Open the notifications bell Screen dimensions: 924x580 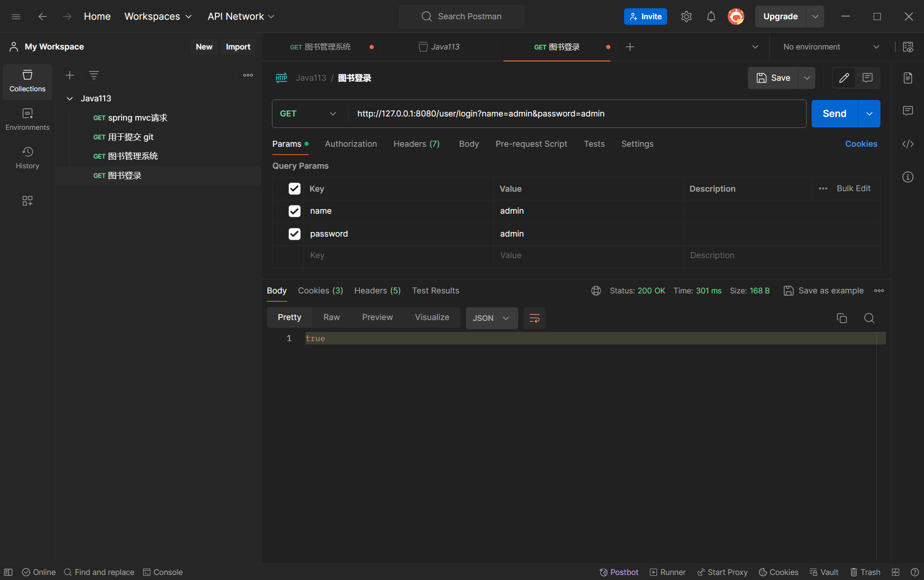[x=711, y=17]
